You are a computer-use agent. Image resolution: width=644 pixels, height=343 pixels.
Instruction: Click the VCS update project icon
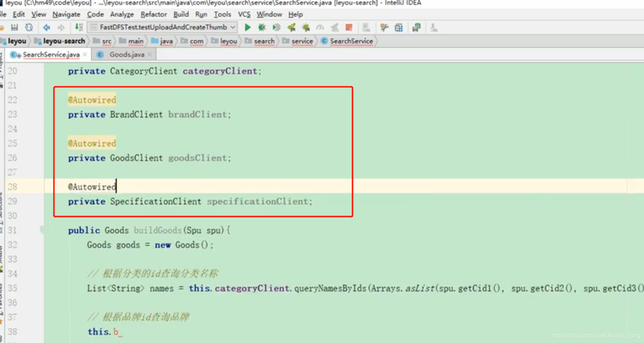click(416, 27)
